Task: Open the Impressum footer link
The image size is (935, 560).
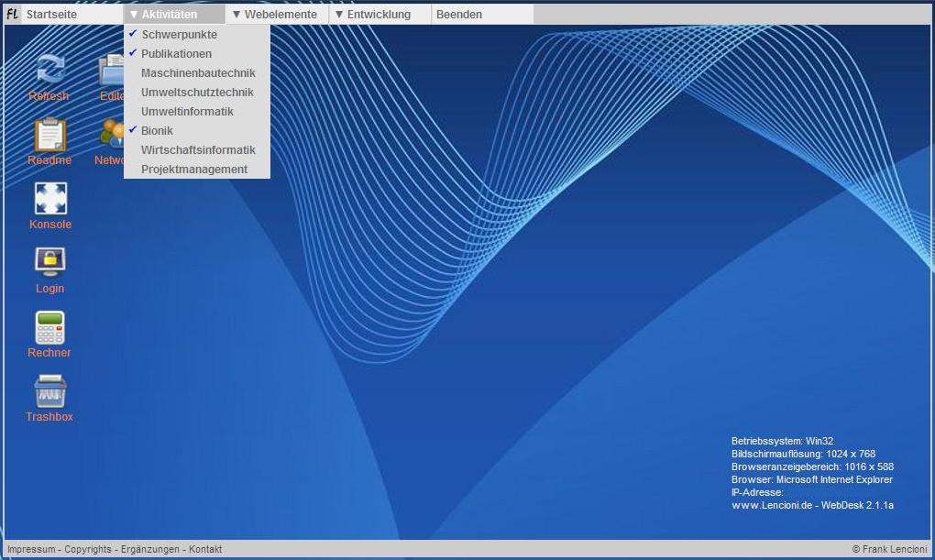Action: [x=31, y=550]
